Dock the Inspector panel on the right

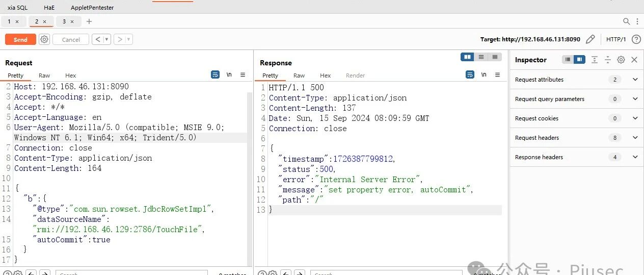tap(579, 60)
